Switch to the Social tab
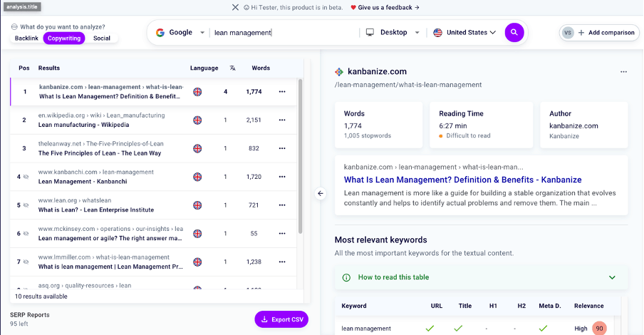 pyautogui.click(x=102, y=38)
